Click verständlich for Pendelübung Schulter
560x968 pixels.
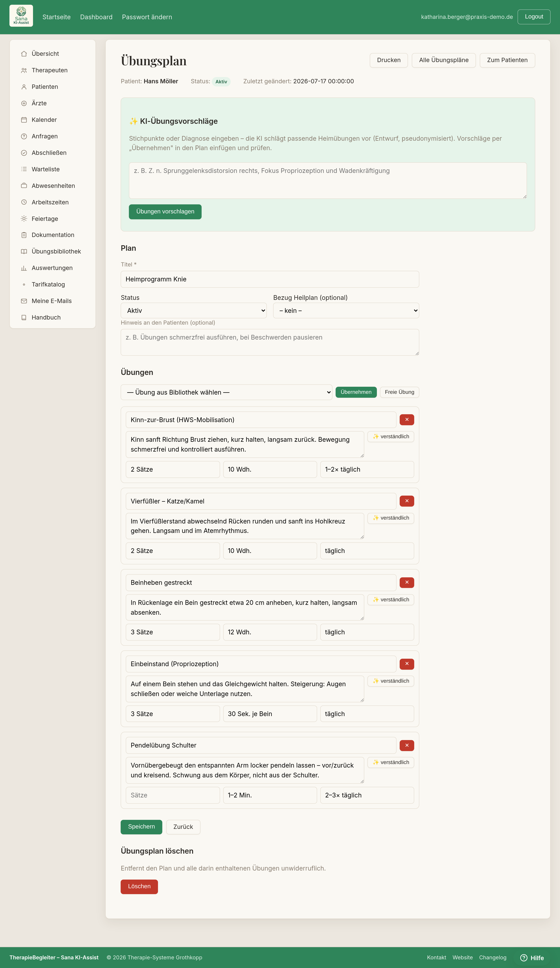point(391,762)
